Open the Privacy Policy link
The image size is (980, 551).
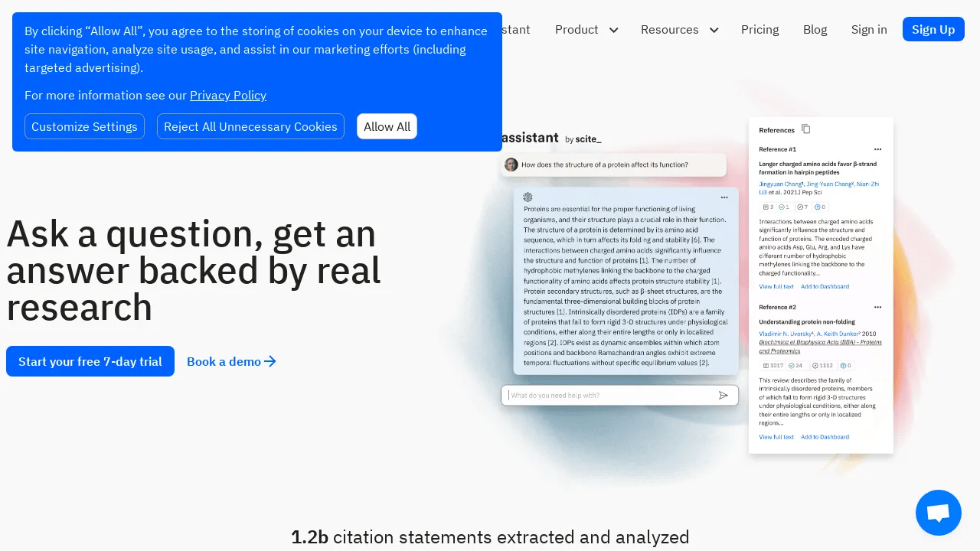click(228, 96)
